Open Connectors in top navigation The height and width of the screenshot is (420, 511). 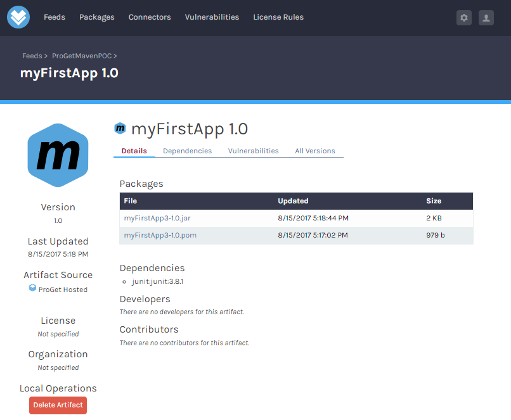click(x=150, y=17)
